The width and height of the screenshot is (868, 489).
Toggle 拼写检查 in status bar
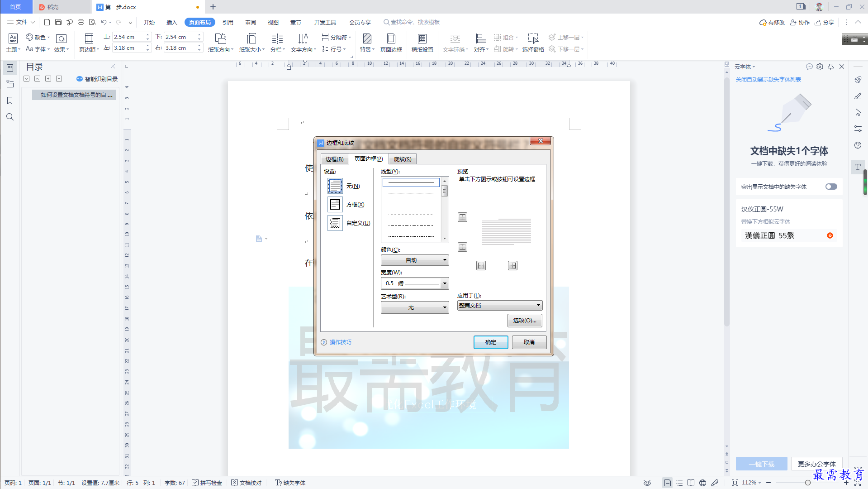[207, 483]
